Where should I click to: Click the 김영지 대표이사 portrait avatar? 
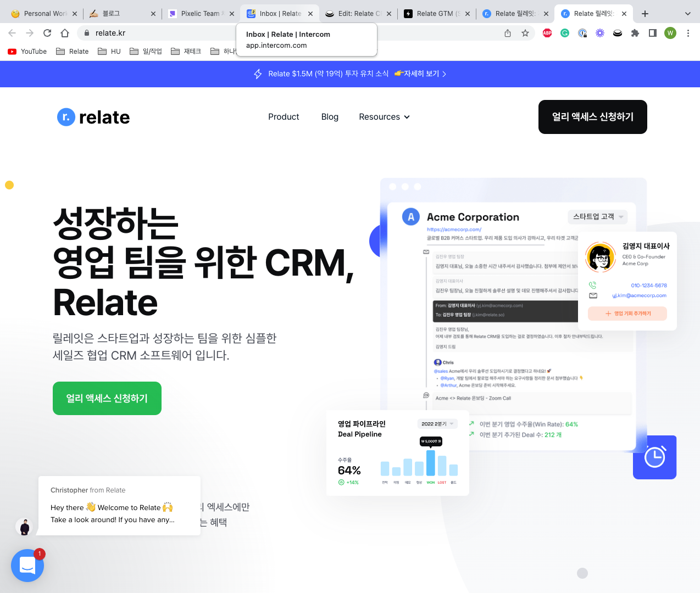[x=601, y=256]
